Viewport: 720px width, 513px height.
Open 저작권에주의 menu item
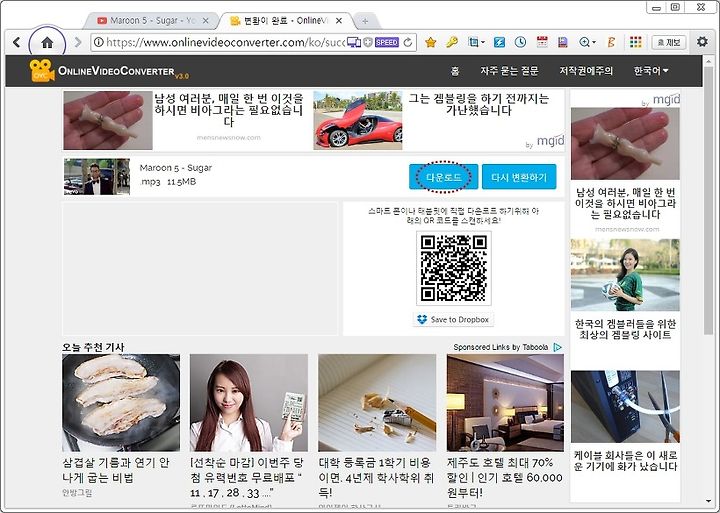(586, 71)
